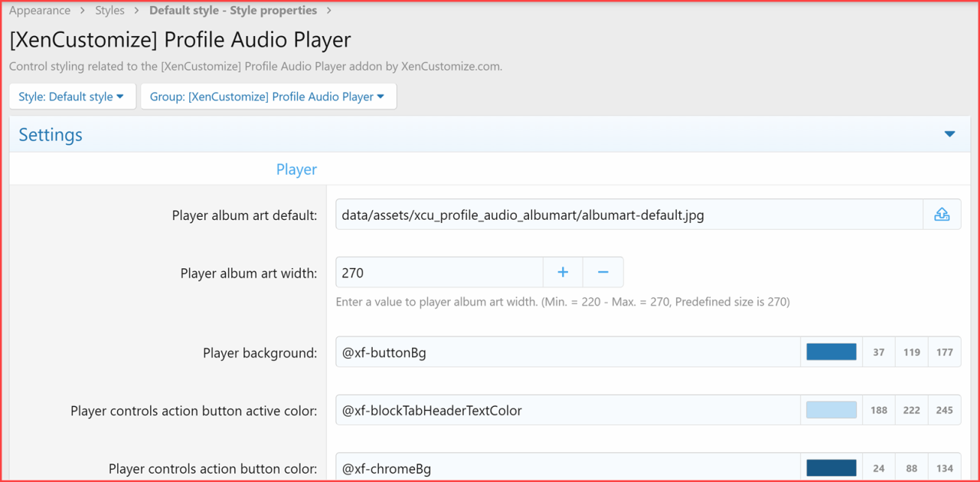Select the action button active color swatch

click(x=831, y=409)
